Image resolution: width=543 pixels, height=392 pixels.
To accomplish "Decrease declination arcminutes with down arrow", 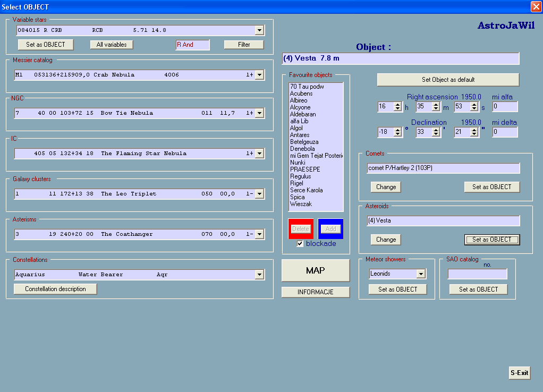I will click(x=436, y=134).
